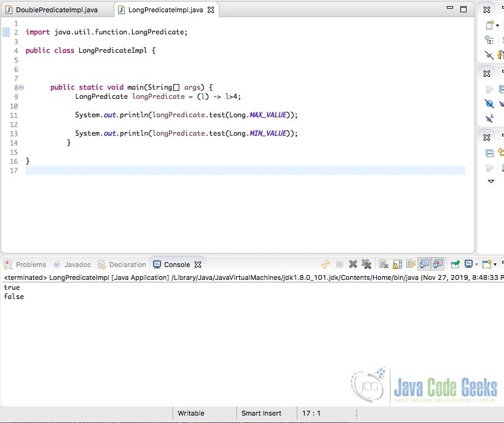Remove all terminated launches in Console

click(x=366, y=264)
